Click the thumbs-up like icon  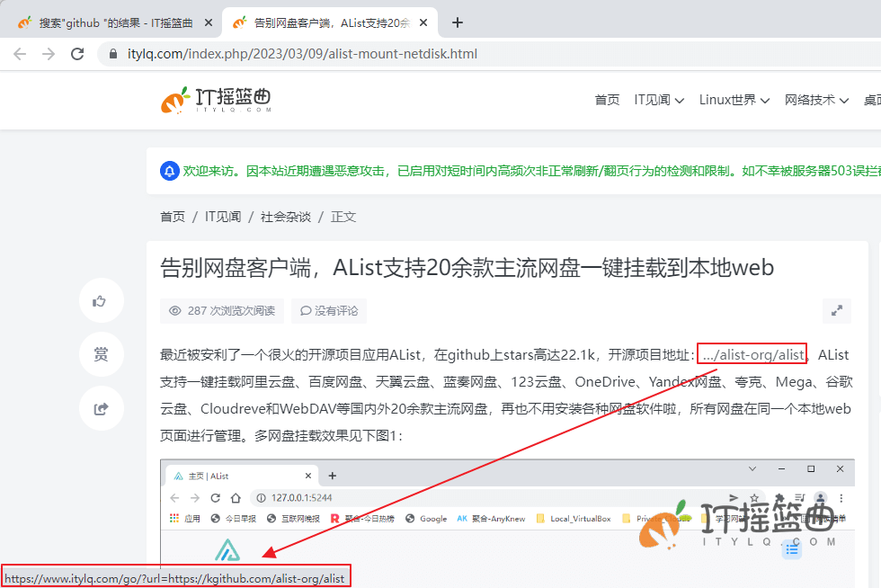click(x=101, y=300)
